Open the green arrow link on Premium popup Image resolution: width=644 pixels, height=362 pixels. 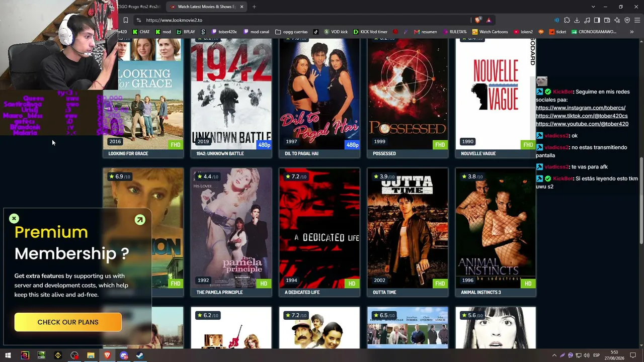(x=140, y=220)
